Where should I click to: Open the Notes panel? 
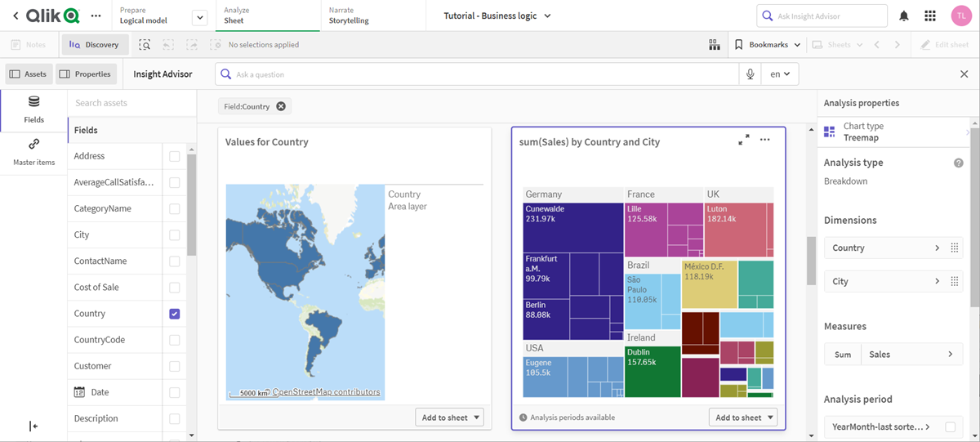click(29, 45)
